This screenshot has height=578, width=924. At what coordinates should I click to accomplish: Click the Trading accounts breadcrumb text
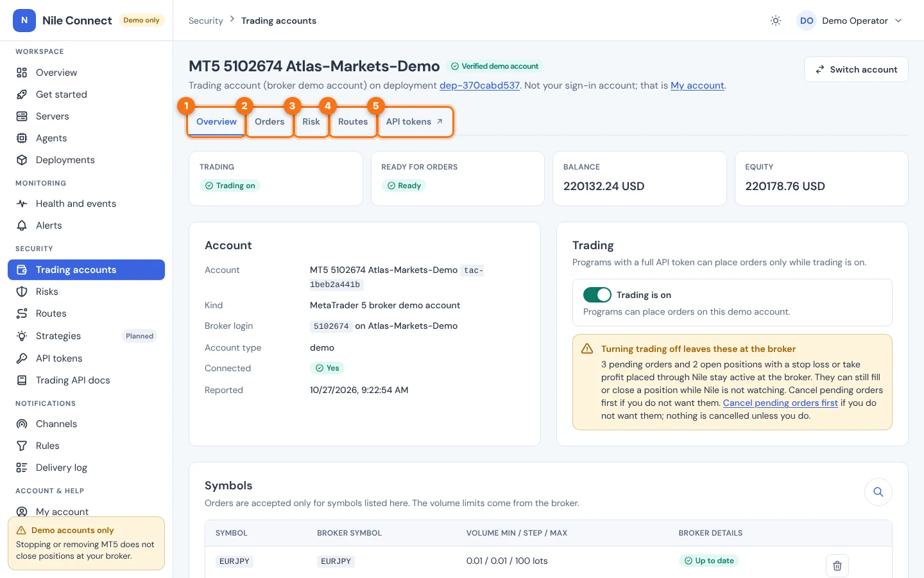pyautogui.click(x=278, y=21)
